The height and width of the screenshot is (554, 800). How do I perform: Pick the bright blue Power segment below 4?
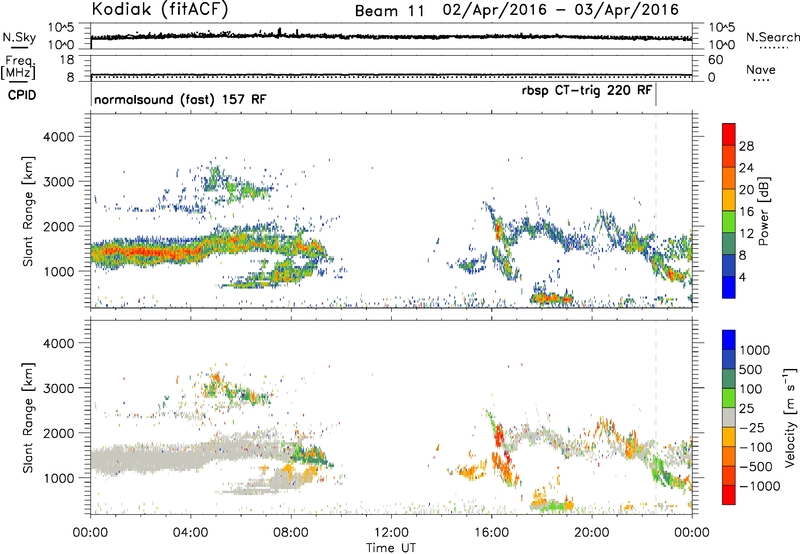coord(729,287)
